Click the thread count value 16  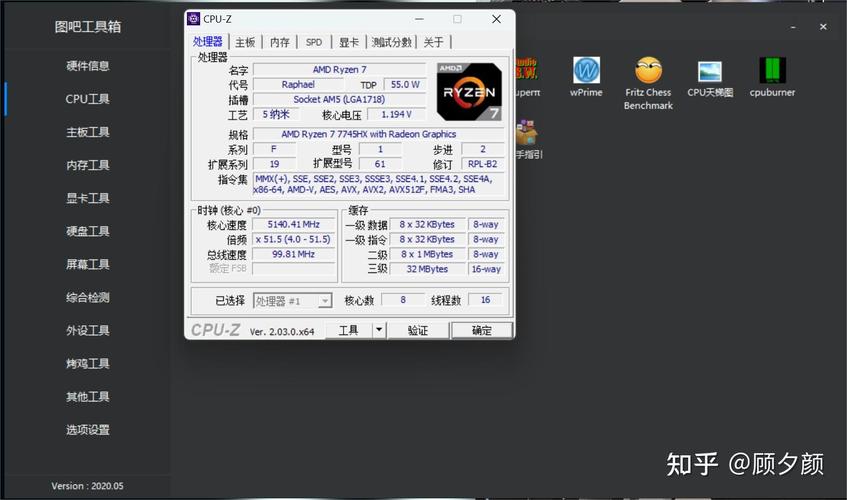click(485, 300)
